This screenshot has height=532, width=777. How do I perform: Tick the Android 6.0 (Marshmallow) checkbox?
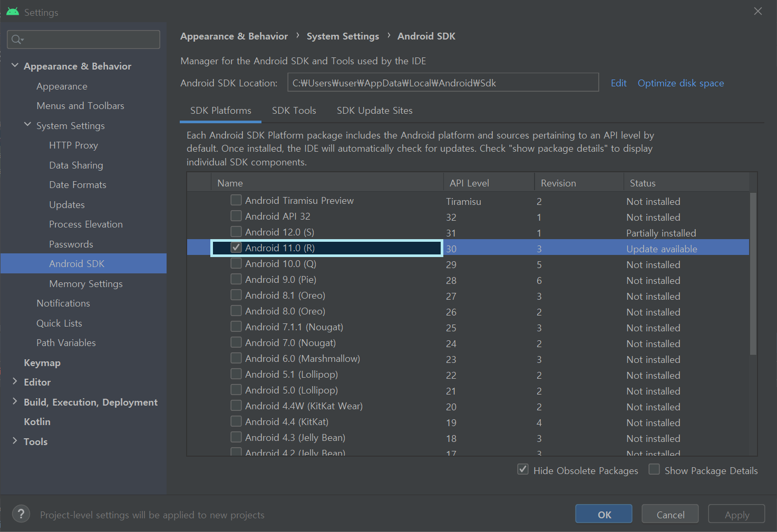click(236, 358)
